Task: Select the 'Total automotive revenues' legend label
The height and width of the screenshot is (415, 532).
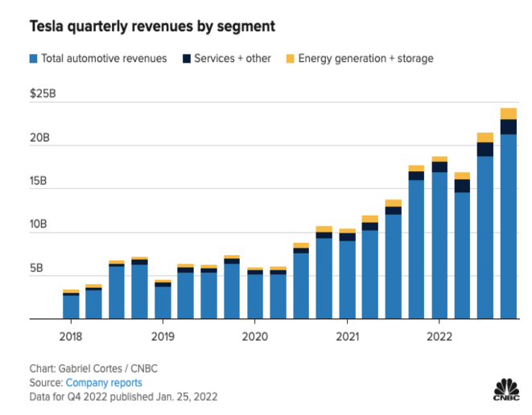Action: (104, 59)
